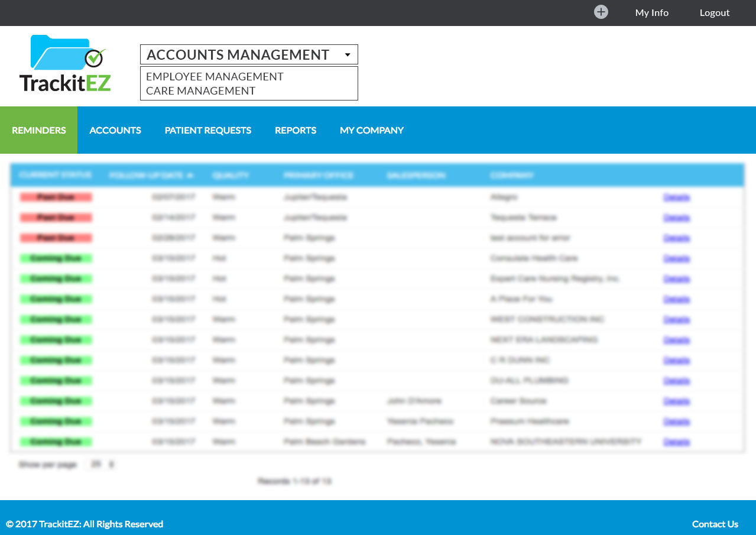Open the Accounts tab

point(115,130)
